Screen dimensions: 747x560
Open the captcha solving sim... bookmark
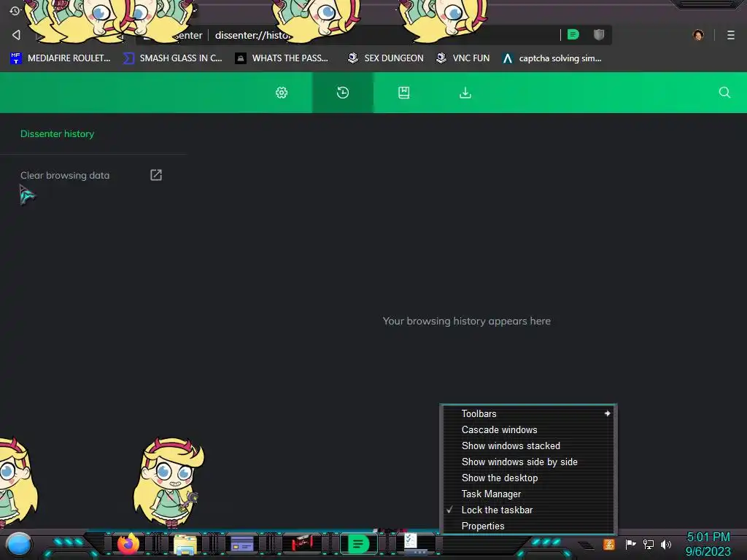552,58
